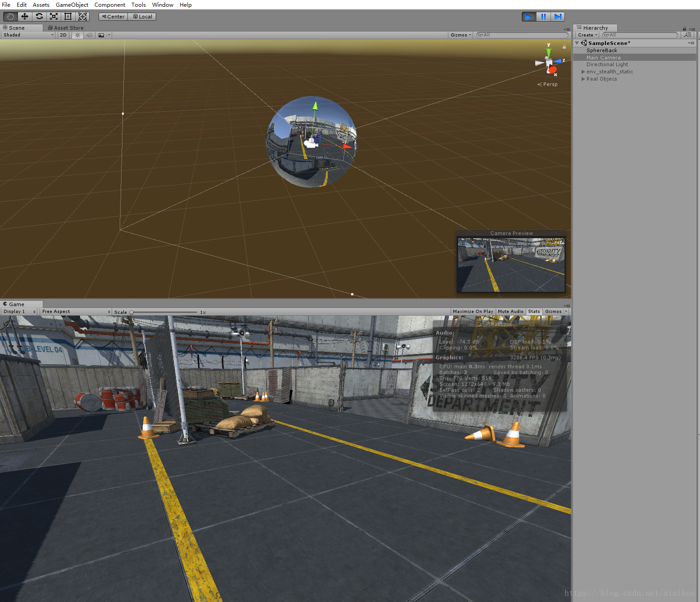Open Hierarchy Create dropdown
The image size is (700, 602).
587,35
